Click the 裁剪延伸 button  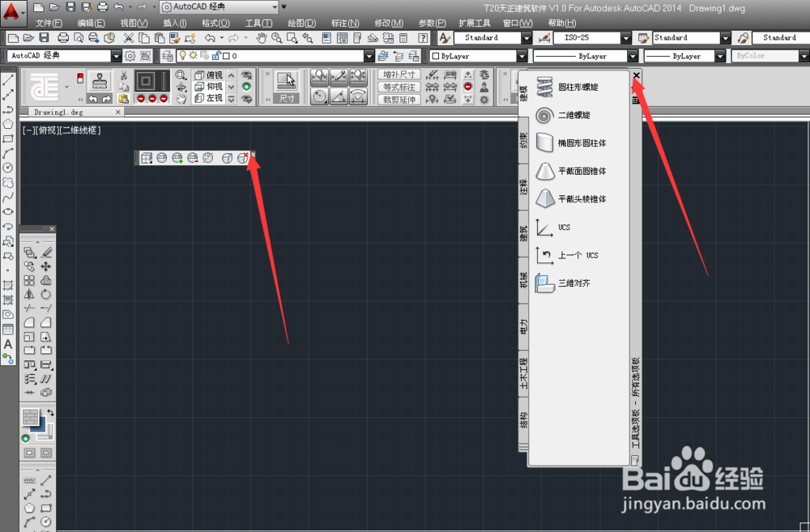(x=399, y=99)
